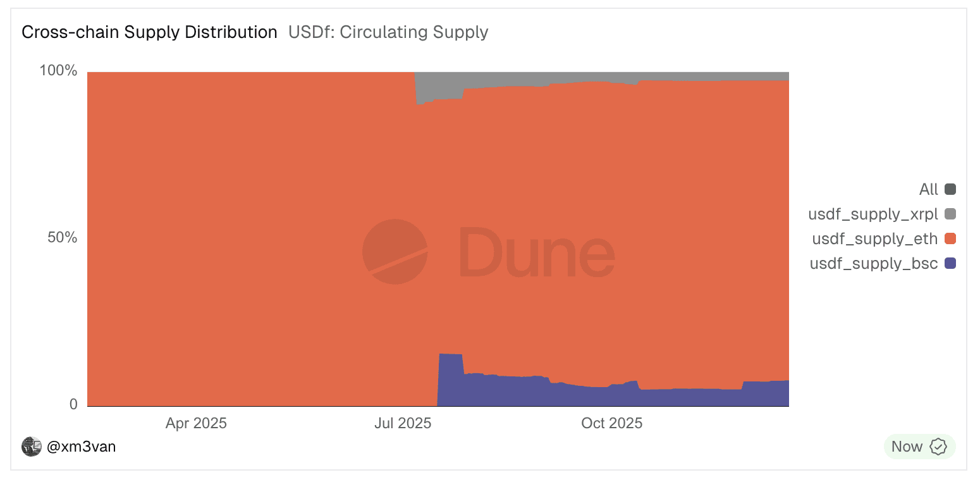Click the USDf: Circulating Supply subtitle
Screen dimensions: 980x482
click(x=388, y=32)
